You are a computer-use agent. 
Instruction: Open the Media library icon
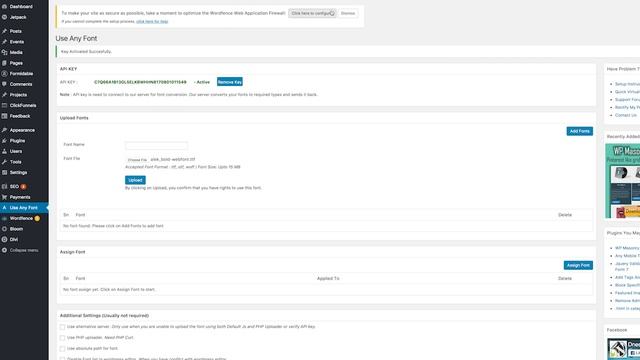[x=4, y=52]
